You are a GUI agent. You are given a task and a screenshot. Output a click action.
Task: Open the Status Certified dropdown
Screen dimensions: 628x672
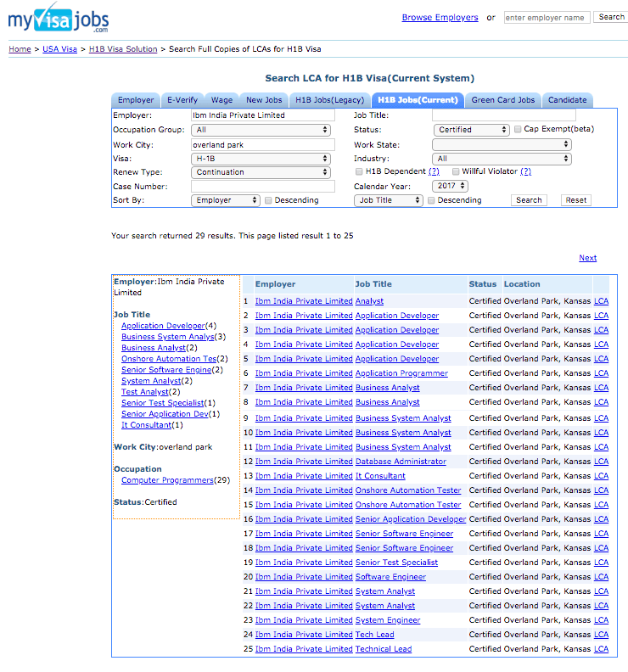pos(472,130)
